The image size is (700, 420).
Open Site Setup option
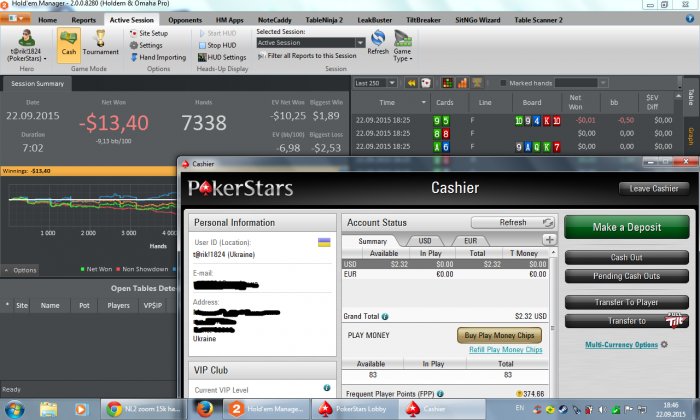pyautogui.click(x=149, y=33)
